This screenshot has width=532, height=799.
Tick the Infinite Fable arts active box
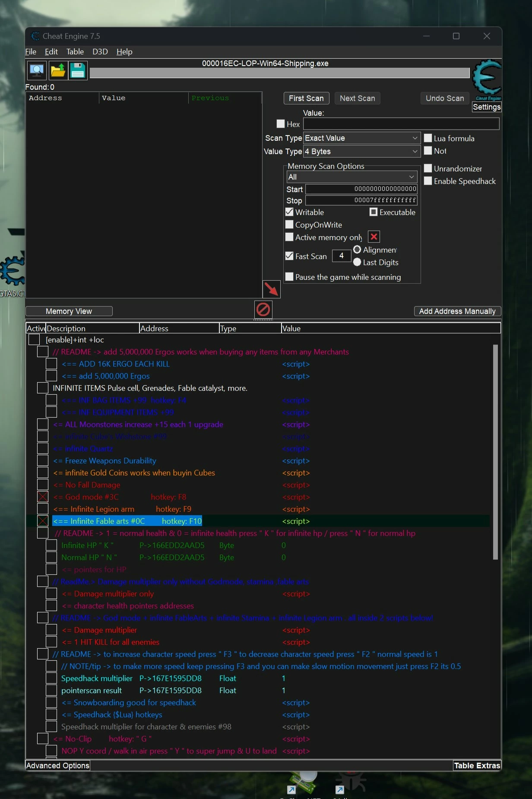[43, 521]
